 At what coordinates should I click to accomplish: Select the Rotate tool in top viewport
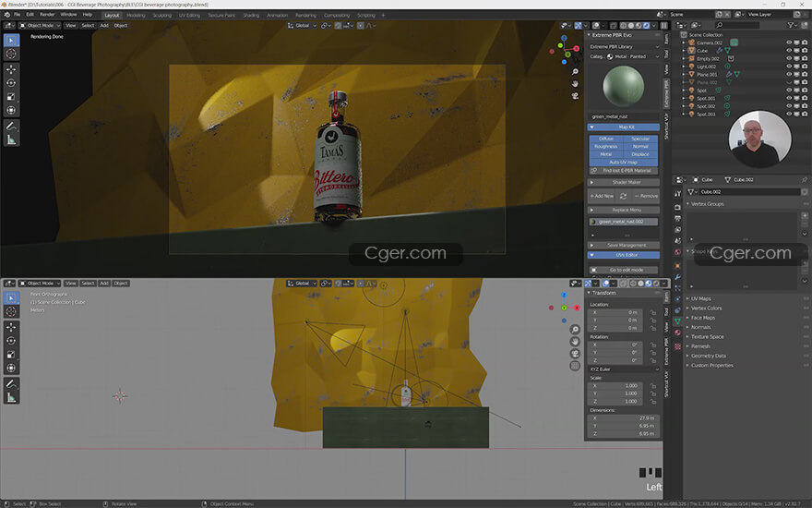tap(11, 83)
